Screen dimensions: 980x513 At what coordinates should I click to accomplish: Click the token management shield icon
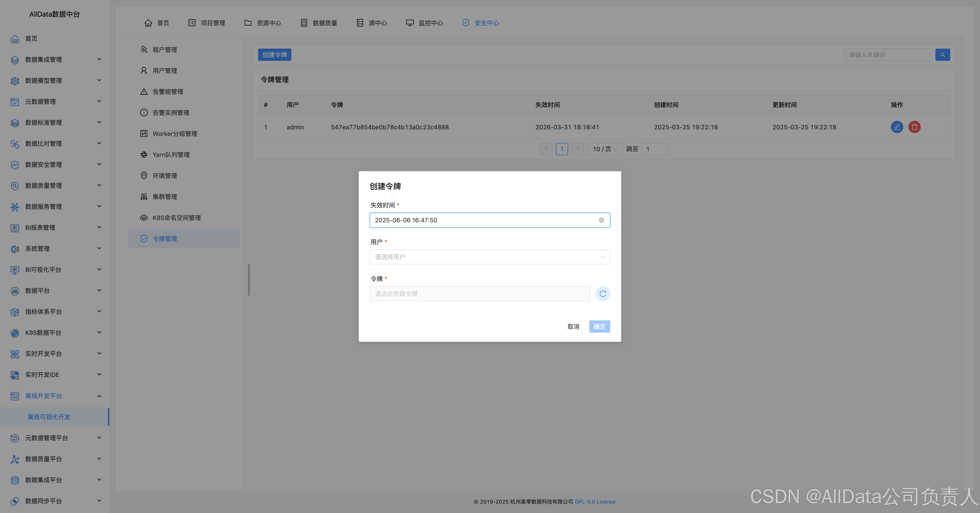point(144,239)
